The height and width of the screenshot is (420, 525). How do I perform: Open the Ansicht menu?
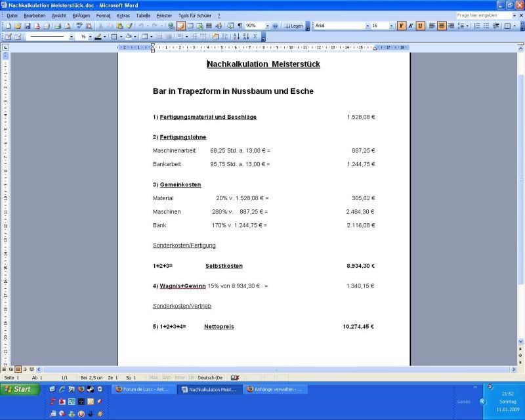click(59, 15)
